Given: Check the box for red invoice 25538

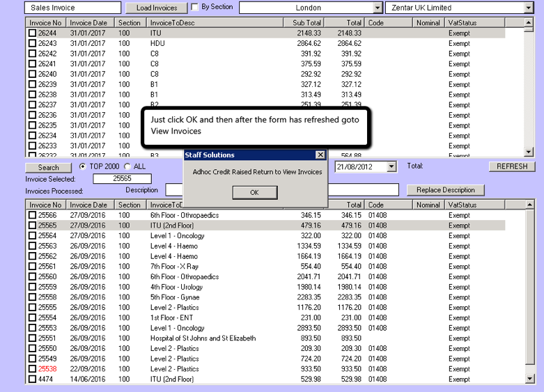Looking at the screenshot, I should click(x=32, y=369).
